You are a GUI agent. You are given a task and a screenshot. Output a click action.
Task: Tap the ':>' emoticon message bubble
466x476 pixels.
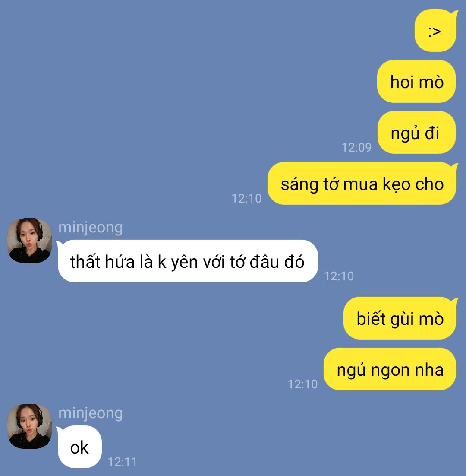(x=436, y=31)
